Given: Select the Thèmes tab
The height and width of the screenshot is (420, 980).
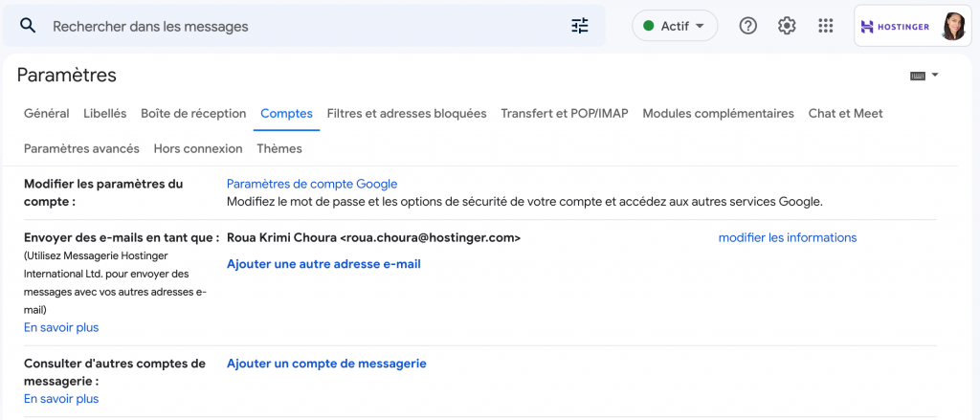Looking at the screenshot, I should click(x=279, y=148).
